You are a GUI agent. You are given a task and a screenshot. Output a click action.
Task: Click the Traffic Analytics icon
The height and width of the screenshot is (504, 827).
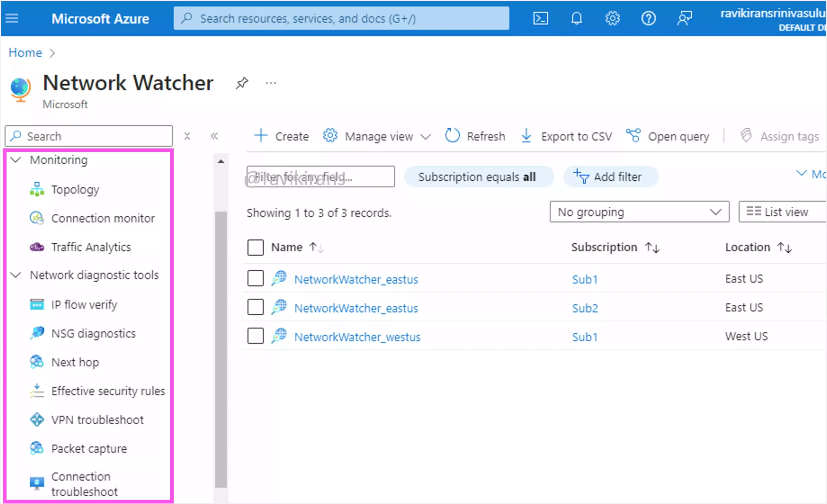pyautogui.click(x=37, y=247)
